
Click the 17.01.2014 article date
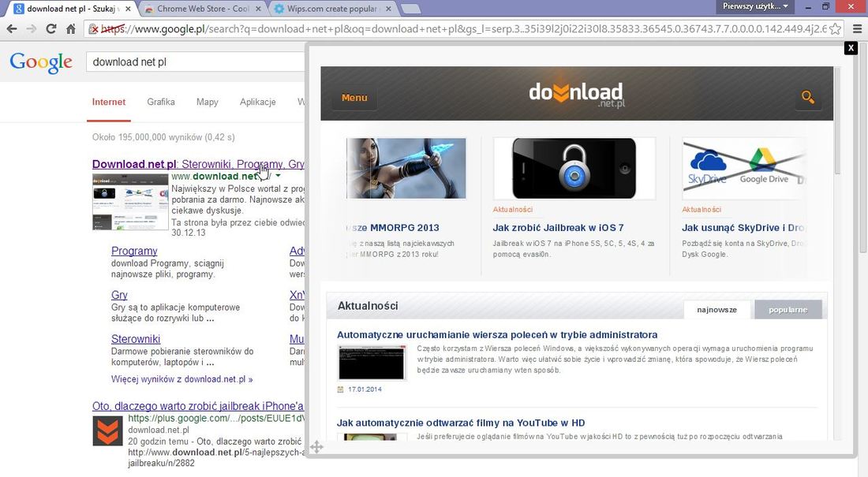(365, 389)
